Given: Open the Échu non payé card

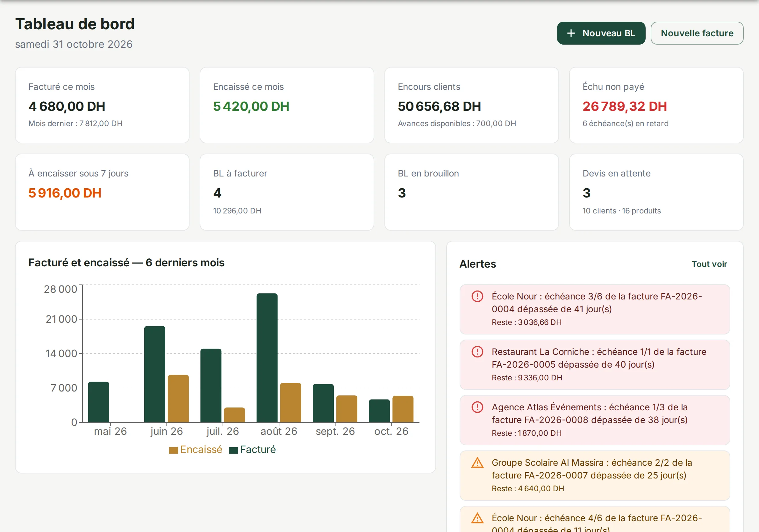Looking at the screenshot, I should 656,105.
